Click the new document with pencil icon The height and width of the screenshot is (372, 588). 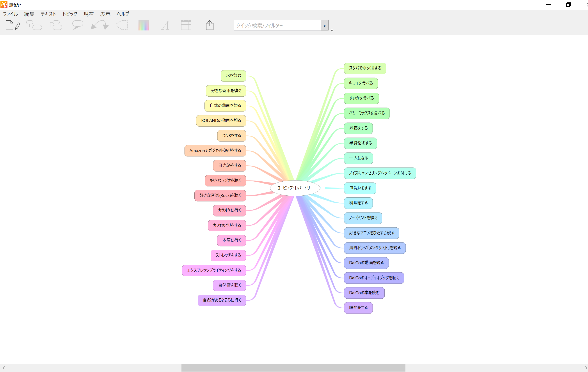pos(12,25)
